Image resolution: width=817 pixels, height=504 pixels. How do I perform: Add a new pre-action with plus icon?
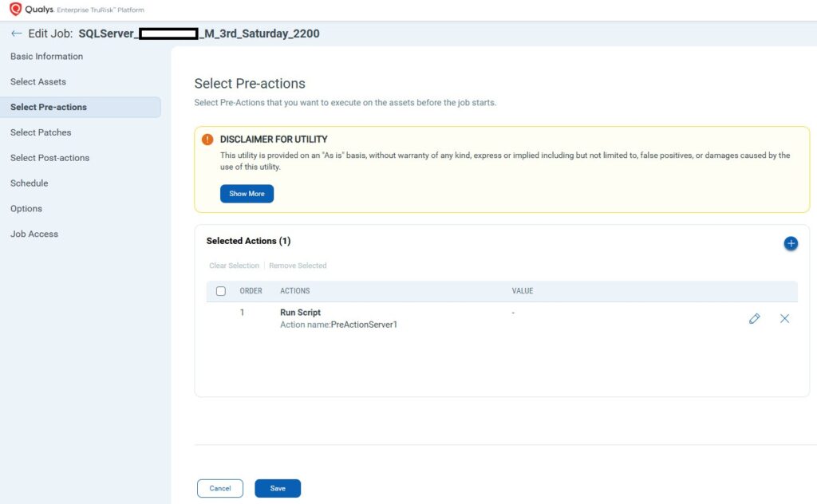tap(790, 243)
